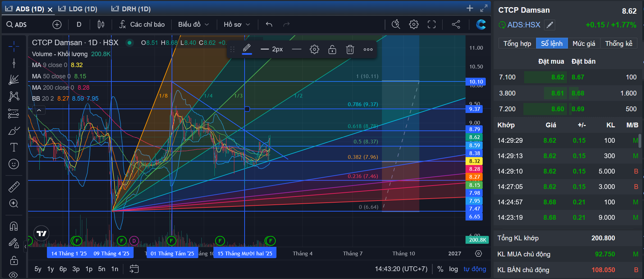
Task: Lock the selected drawing
Action: [x=332, y=49]
